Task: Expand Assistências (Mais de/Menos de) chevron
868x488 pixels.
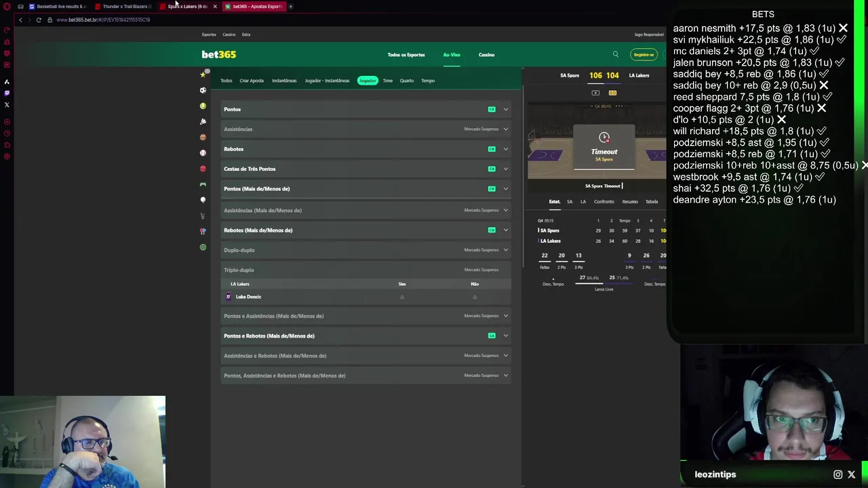Action: [505, 210]
